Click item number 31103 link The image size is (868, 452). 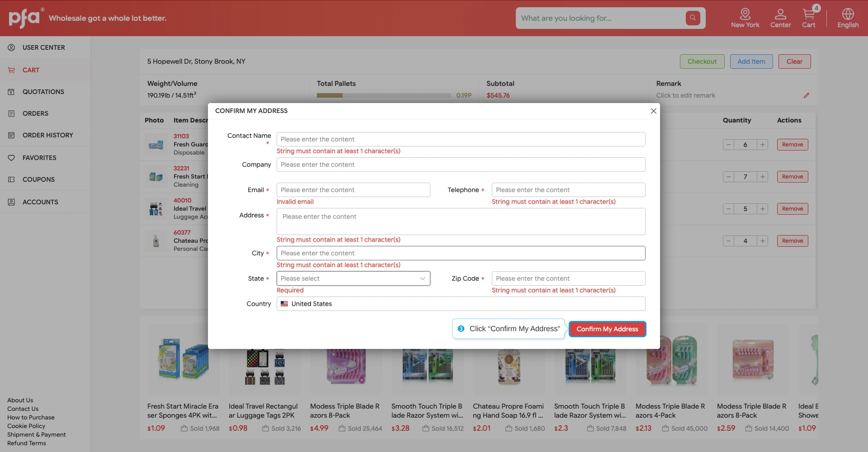(181, 137)
